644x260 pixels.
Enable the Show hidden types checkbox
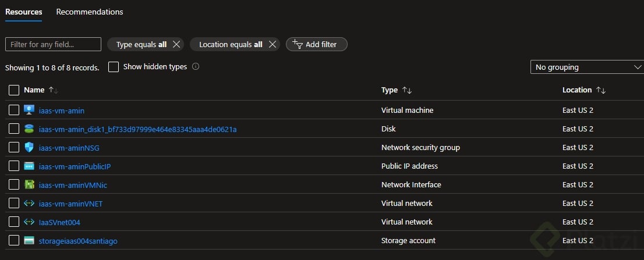pos(114,67)
